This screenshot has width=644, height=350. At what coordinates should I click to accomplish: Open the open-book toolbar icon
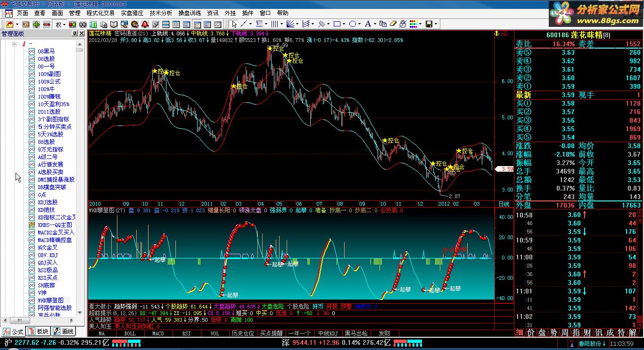(114, 24)
